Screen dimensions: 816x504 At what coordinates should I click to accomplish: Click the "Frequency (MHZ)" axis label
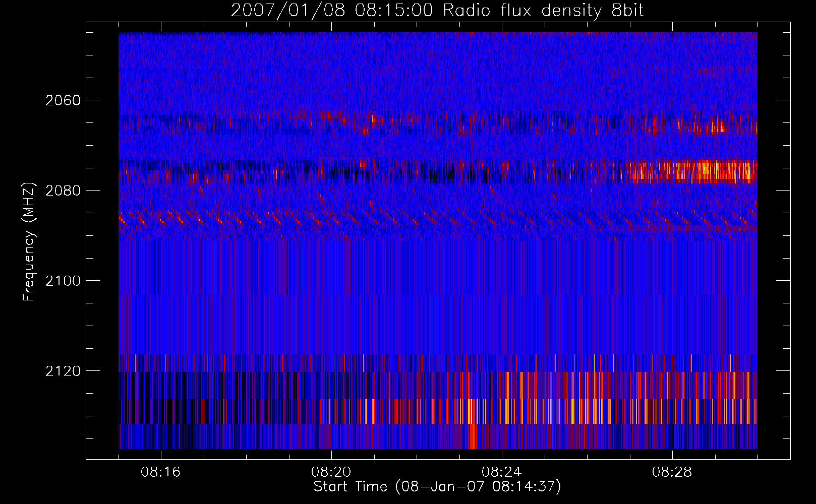coord(29,242)
